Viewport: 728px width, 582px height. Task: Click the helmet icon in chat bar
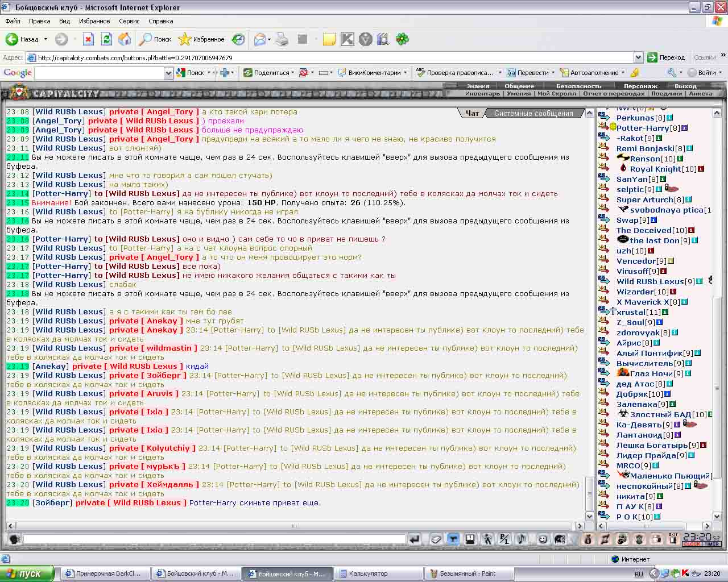[x=560, y=539]
